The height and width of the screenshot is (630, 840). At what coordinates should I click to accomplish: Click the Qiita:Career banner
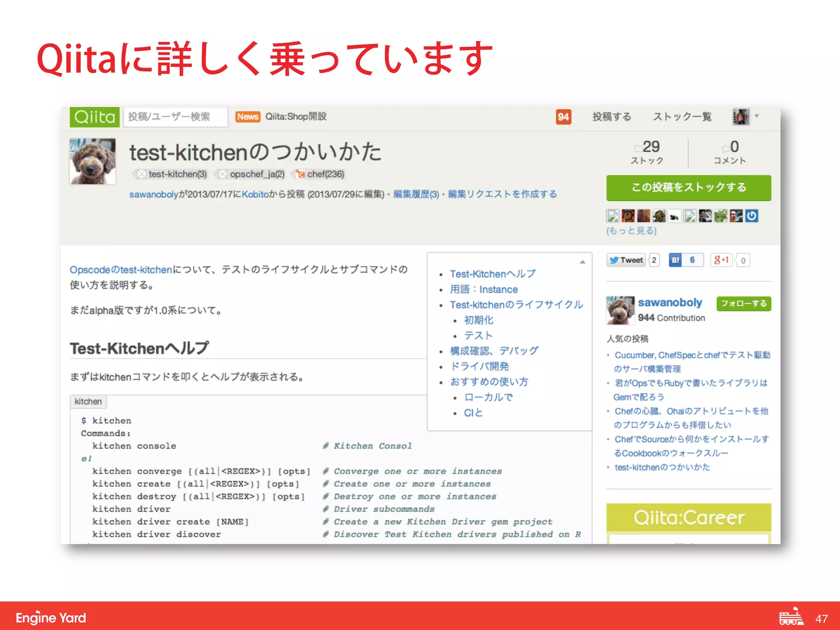[x=689, y=518]
